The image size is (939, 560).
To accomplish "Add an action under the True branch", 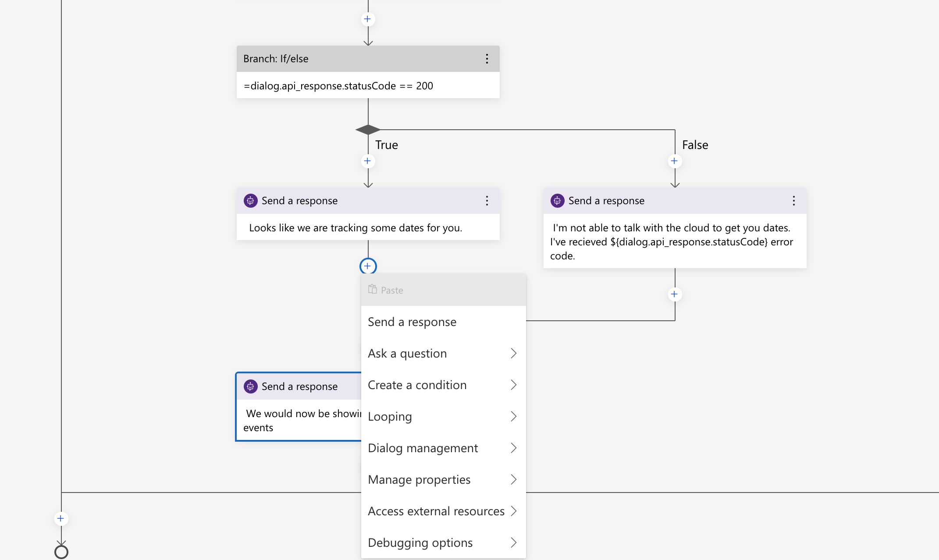I will (367, 161).
